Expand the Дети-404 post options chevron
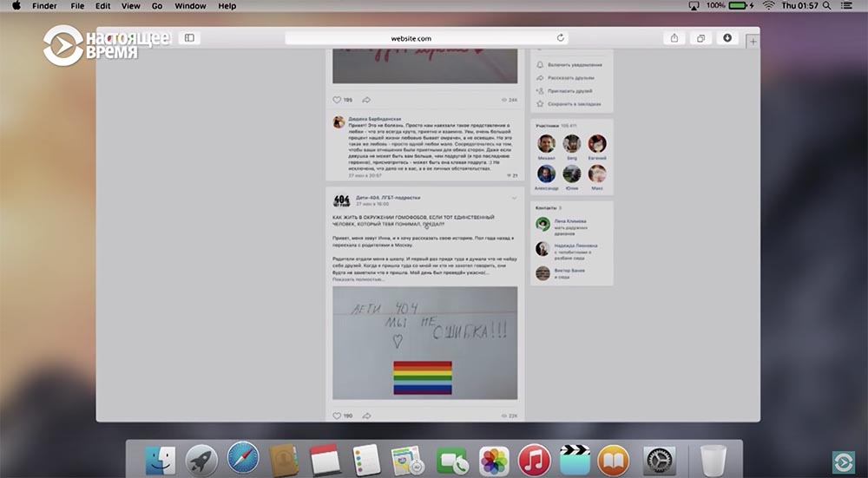Viewport: 868px width, 478px height. (514, 198)
